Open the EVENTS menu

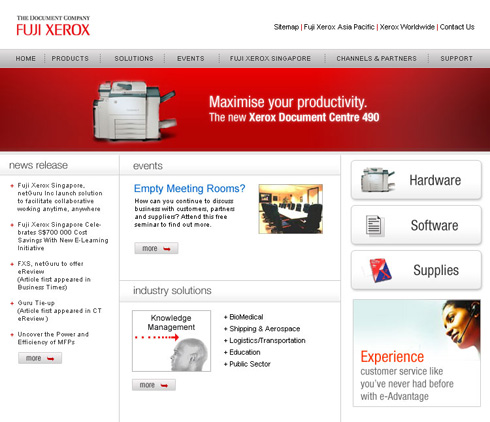coord(191,59)
